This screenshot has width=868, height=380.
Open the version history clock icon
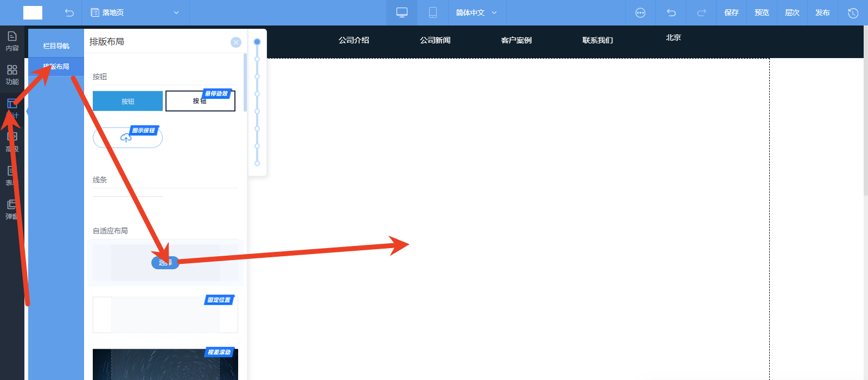[x=853, y=12]
